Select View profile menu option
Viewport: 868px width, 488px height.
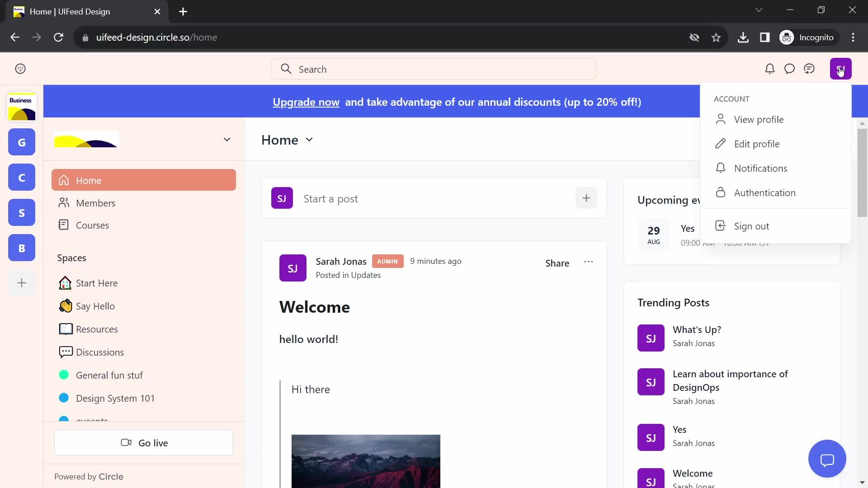pyautogui.click(x=758, y=118)
